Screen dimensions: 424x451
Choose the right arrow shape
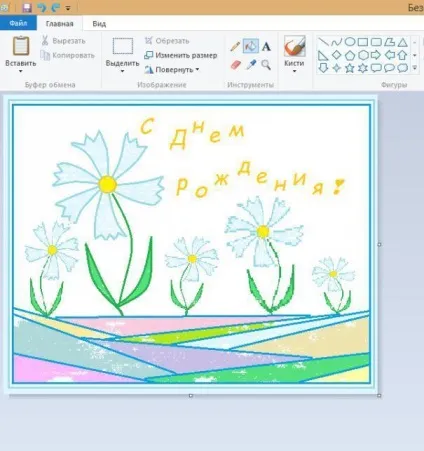click(376, 55)
